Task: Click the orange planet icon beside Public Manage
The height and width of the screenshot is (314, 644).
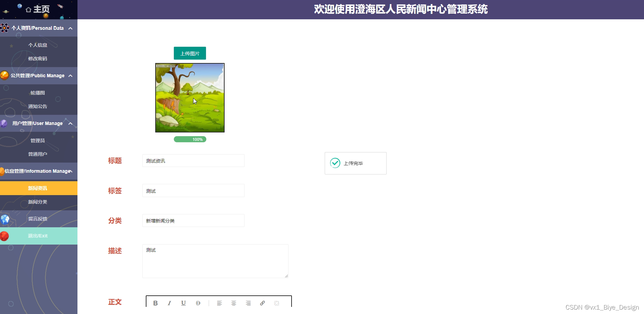Action: tap(4, 75)
